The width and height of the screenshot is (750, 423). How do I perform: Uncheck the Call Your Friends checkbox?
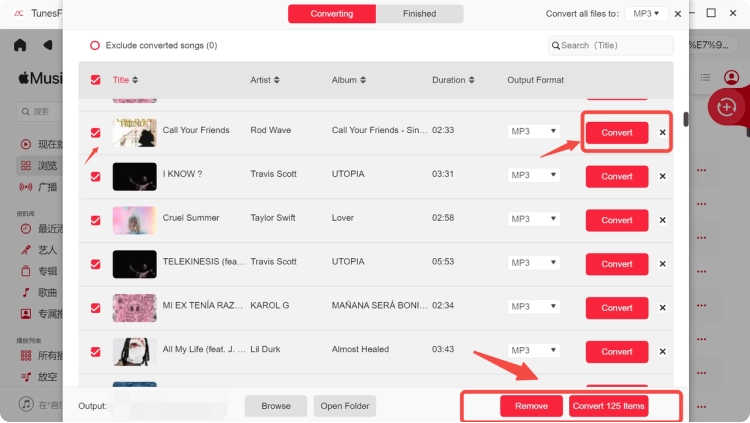(96, 133)
